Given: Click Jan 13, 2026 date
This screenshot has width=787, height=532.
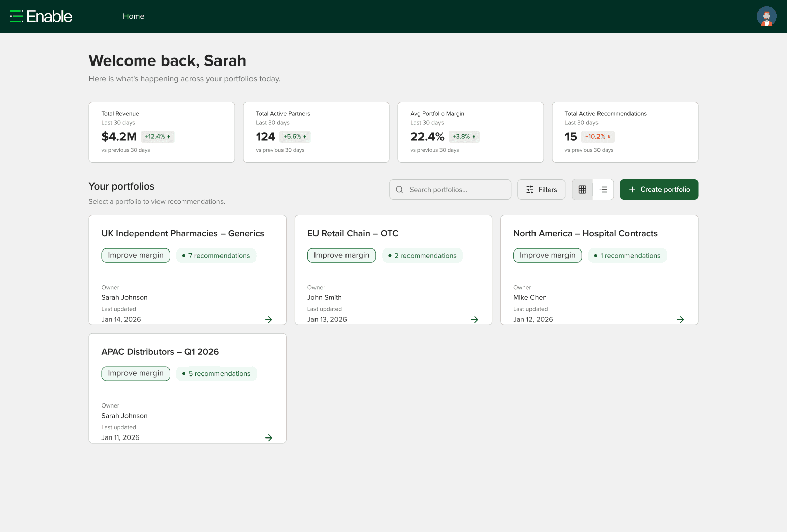Looking at the screenshot, I should [327, 320].
